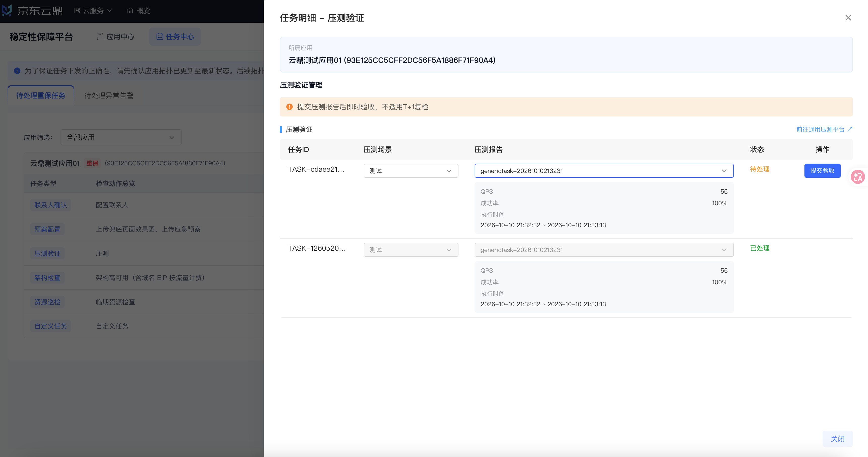
Task: Open 前往通用压测平台 link
Action: click(820, 130)
